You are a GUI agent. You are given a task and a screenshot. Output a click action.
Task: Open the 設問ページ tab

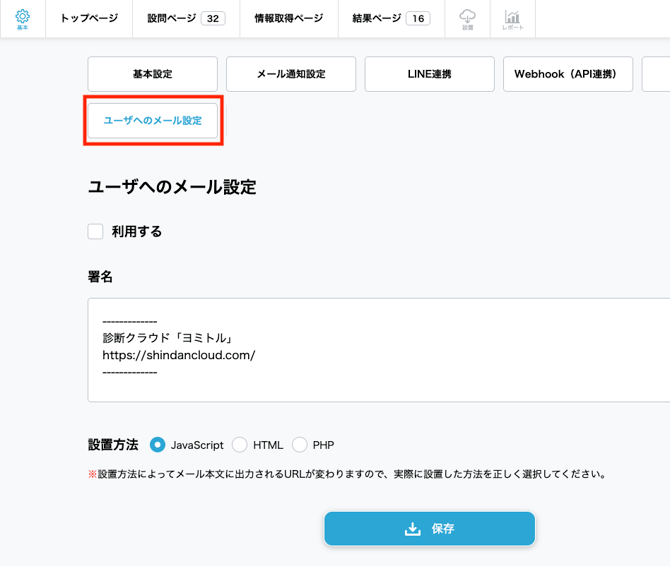tap(186, 18)
